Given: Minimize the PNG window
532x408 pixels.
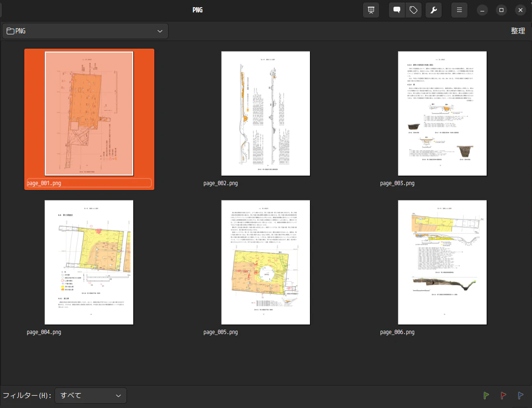Looking at the screenshot, I should pos(482,10).
